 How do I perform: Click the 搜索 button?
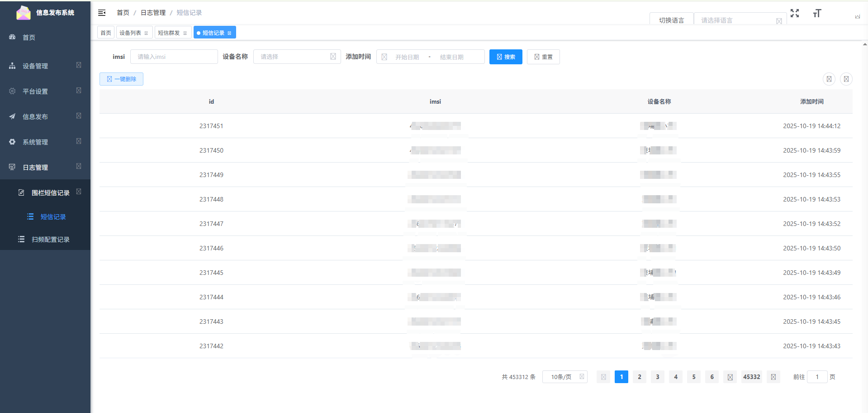pos(506,57)
